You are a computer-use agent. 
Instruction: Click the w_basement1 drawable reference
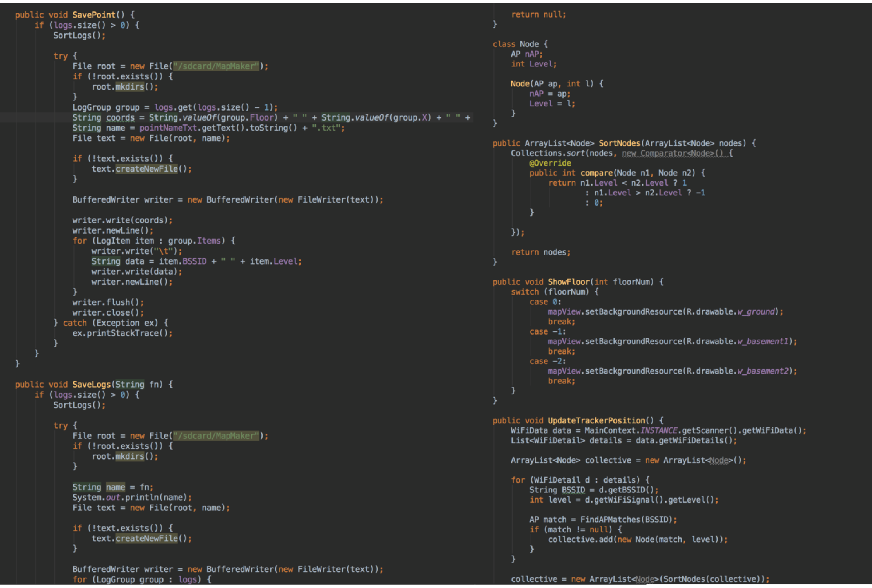[763, 341]
